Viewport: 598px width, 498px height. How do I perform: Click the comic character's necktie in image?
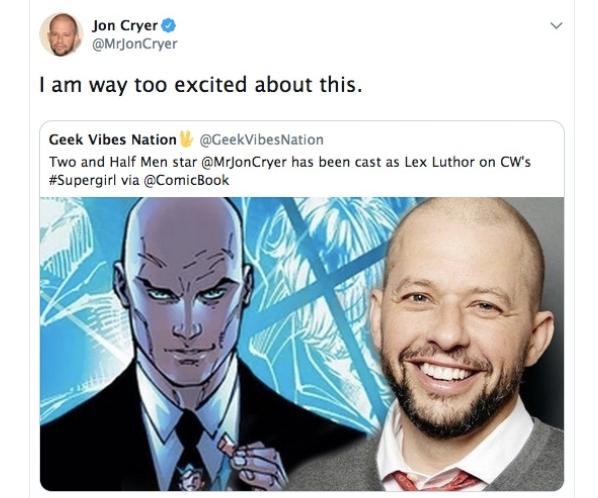tap(194, 450)
